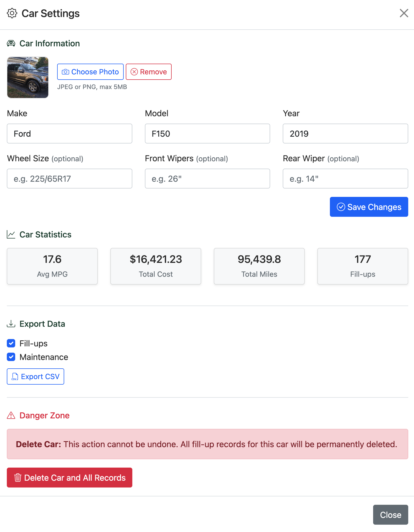
Task: Select the Make field showing Ford
Action: tap(69, 134)
